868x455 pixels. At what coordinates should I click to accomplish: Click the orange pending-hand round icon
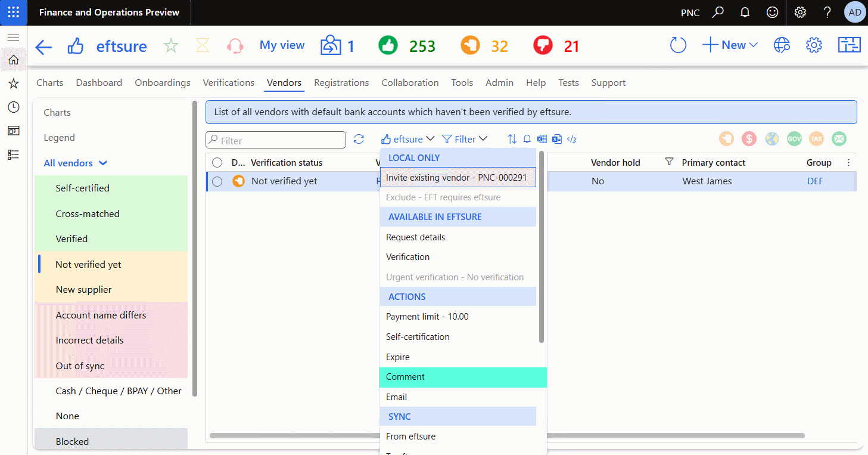pos(726,138)
